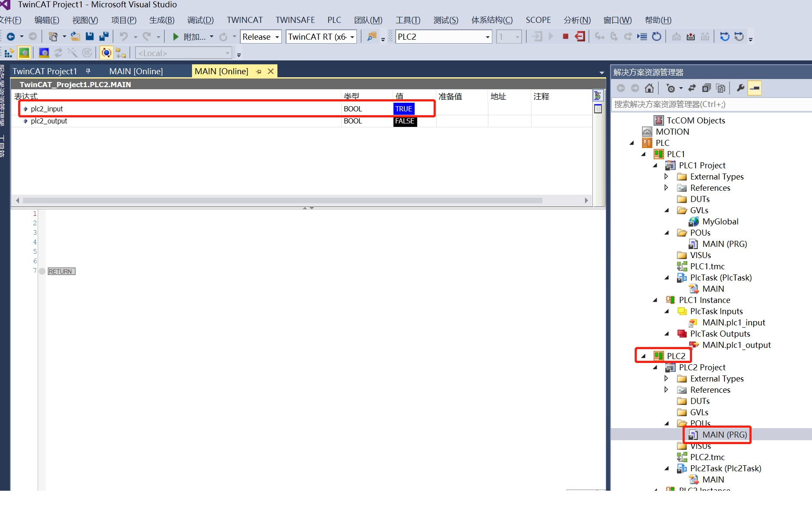Click Collapse All in Solution Explorer
The width and height of the screenshot is (812, 511).
point(706,88)
